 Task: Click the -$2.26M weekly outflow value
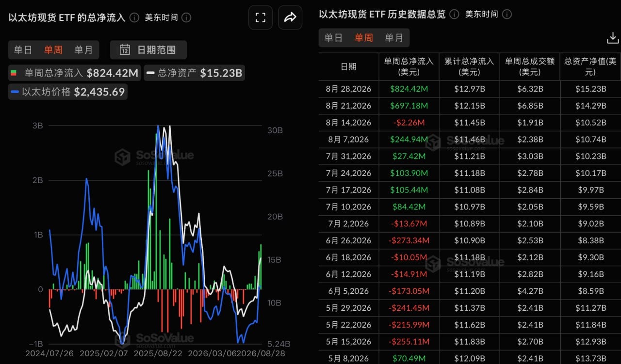click(x=409, y=123)
